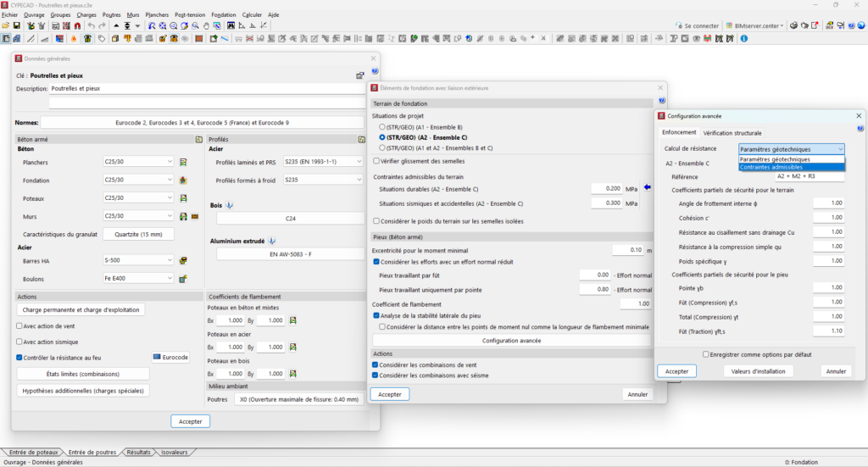
Task: Click icon next to concrete columns βy value
Action: point(292,320)
